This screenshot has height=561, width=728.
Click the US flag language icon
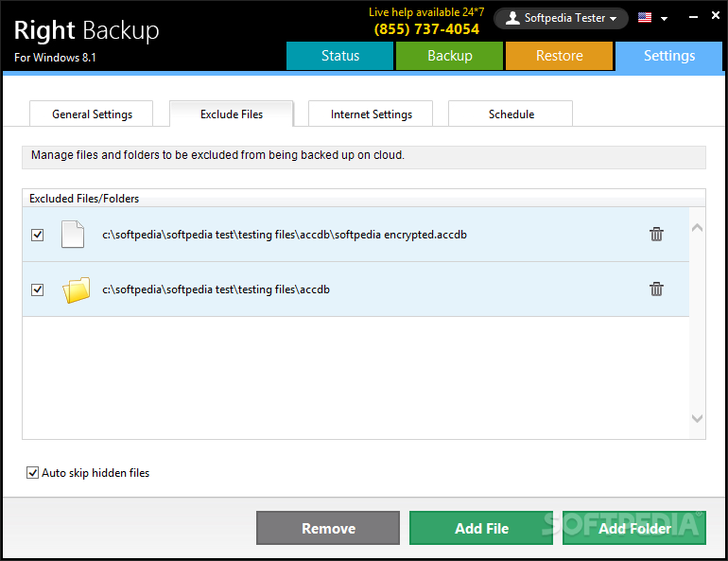645,18
